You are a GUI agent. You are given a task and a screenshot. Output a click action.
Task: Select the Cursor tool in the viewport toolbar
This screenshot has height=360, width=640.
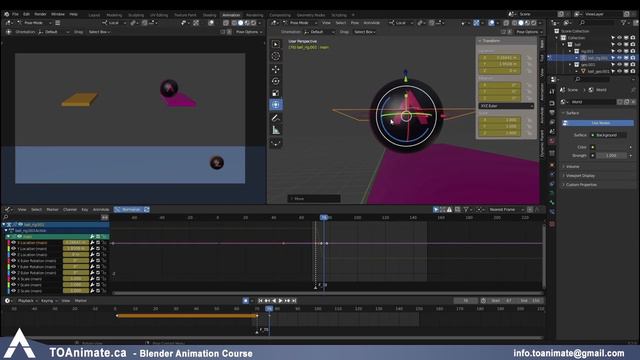pos(276,56)
